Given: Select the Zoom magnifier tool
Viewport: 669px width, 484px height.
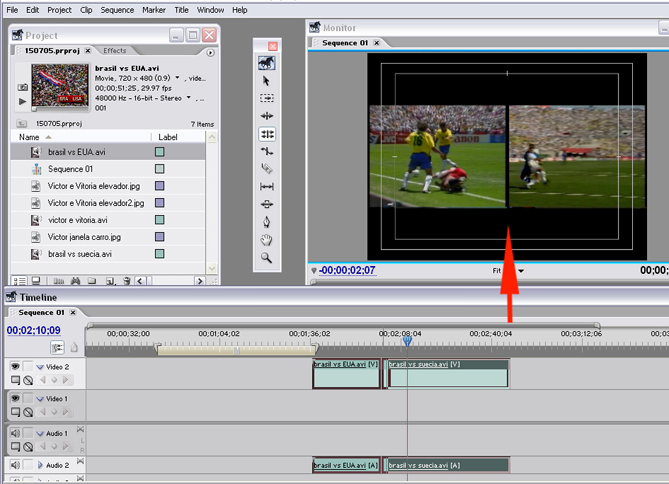Looking at the screenshot, I should coord(267,258).
